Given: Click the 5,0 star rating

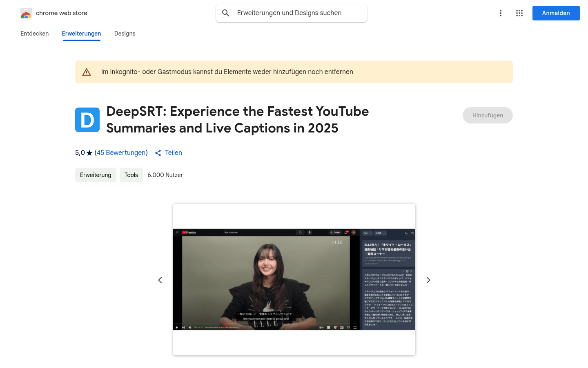Looking at the screenshot, I should click(x=84, y=153).
